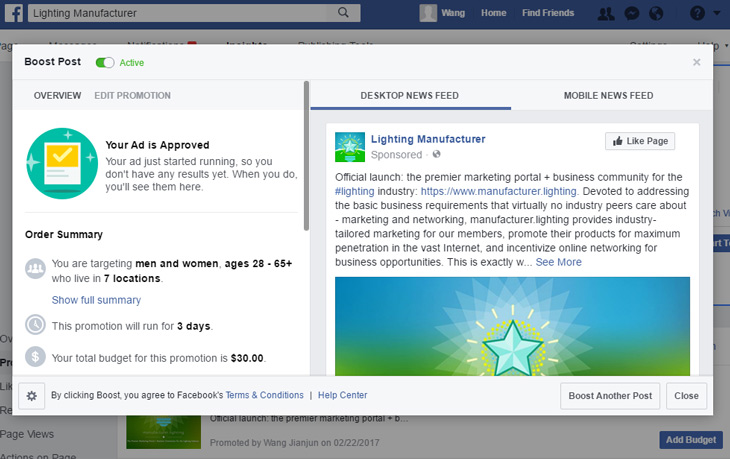Switch to the Edit Promotion tab
This screenshot has height=459, width=730.
(132, 95)
